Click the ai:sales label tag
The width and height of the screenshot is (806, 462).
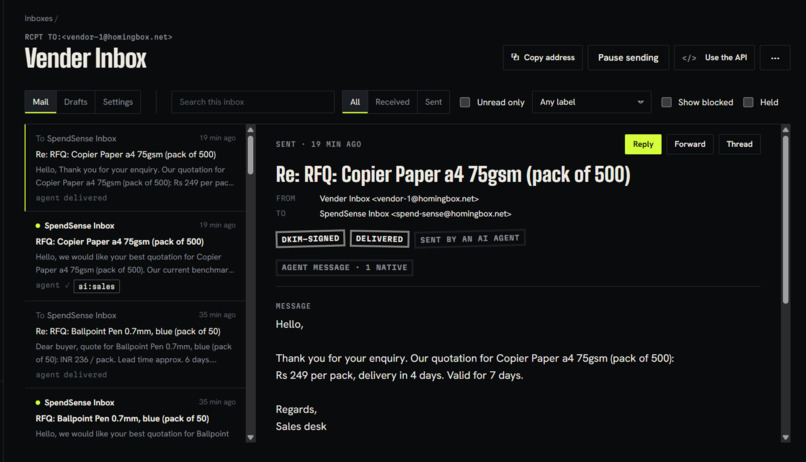click(97, 286)
